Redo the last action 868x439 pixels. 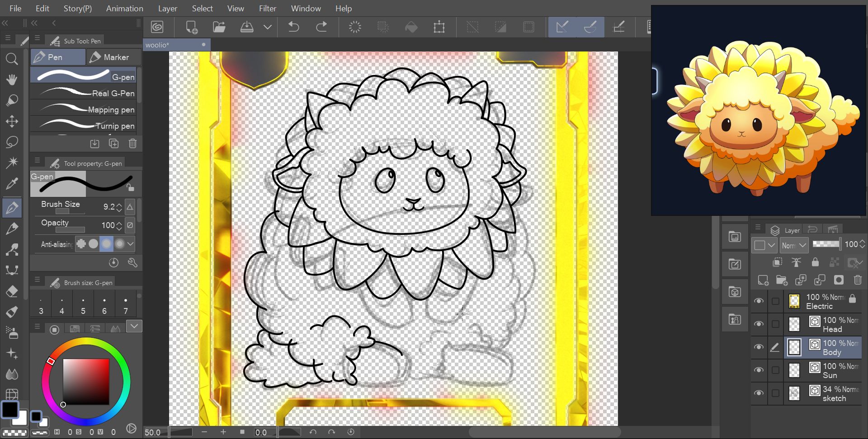321,27
